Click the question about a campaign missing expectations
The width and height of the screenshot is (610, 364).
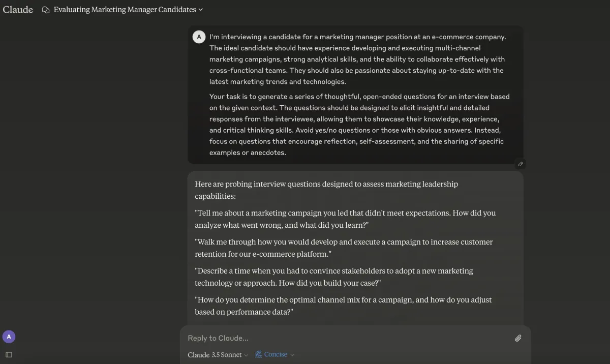(x=345, y=219)
